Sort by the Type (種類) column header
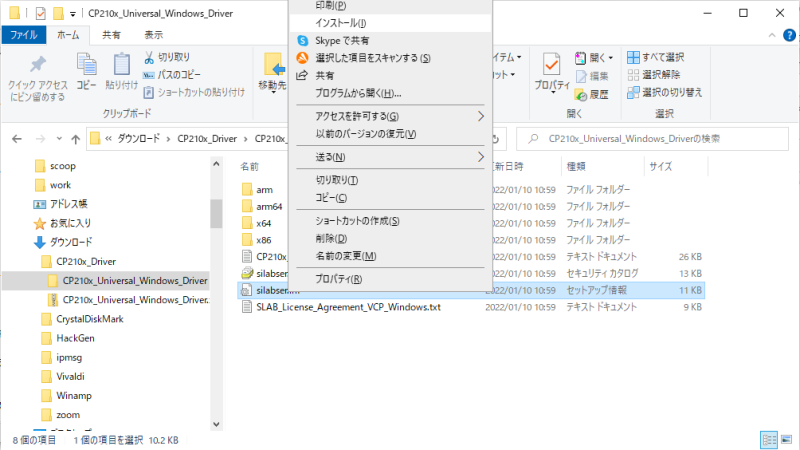This screenshot has width=800, height=450. coord(576,166)
